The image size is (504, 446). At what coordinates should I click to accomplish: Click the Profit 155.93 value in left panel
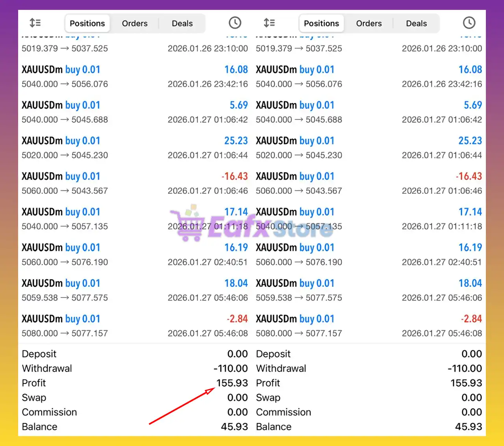pos(232,383)
